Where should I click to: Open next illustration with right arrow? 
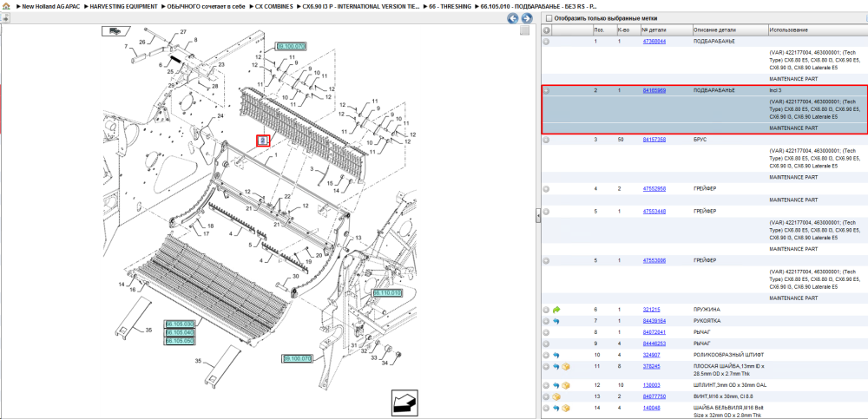[x=527, y=18]
